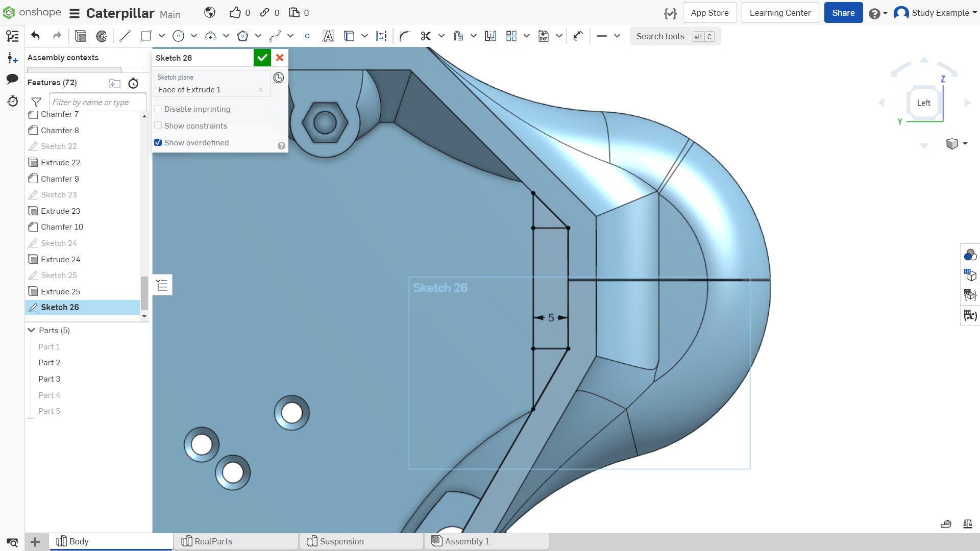Select the sketch Fillet tool
The image size is (980, 551).
pyautogui.click(x=405, y=36)
